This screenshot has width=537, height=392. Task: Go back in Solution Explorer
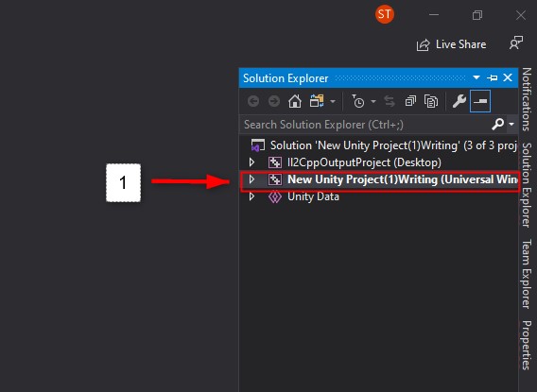pyautogui.click(x=253, y=102)
